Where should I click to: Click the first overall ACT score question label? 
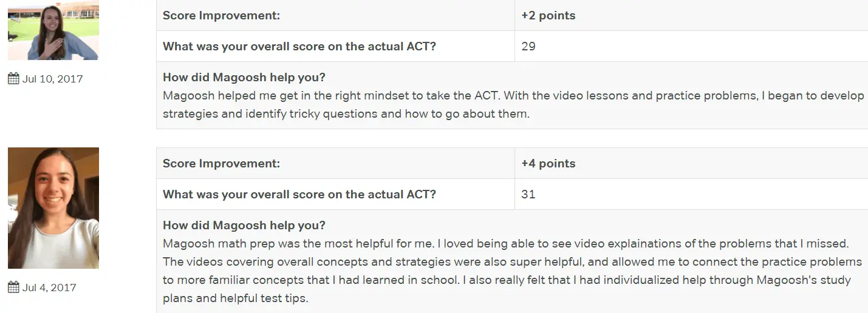pyautogui.click(x=299, y=47)
